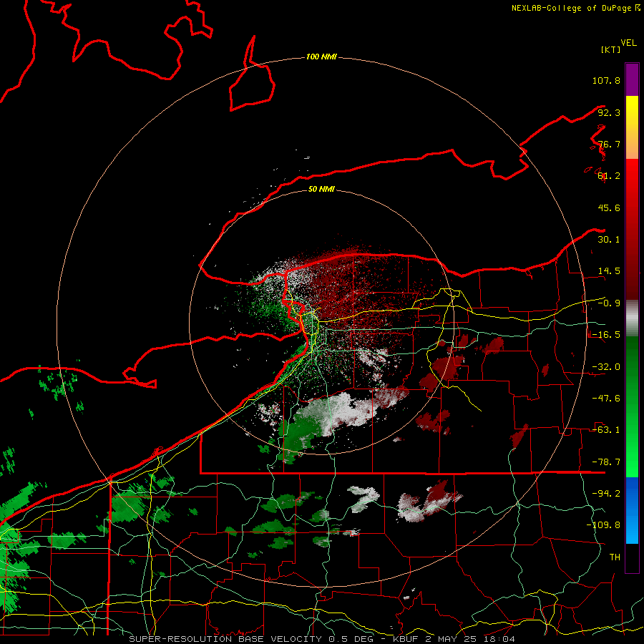Click the 100 NMI range ring label
This screenshot has width=644, height=644.
(321, 57)
